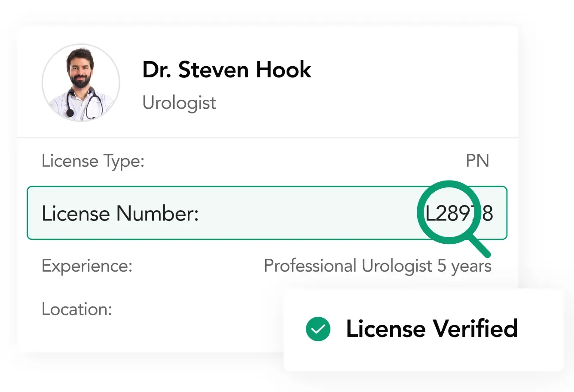This screenshot has width=574, height=392.
Task: Click the Urologist specialty subtitle
Action: pyautogui.click(x=179, y=103)
